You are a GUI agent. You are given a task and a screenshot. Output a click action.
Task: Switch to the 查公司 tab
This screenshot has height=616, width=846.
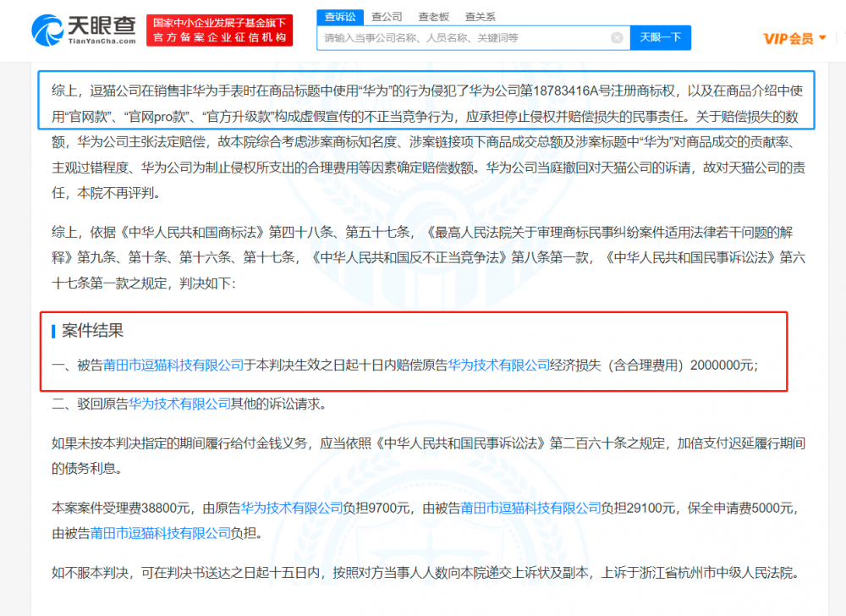pos(387,16)
